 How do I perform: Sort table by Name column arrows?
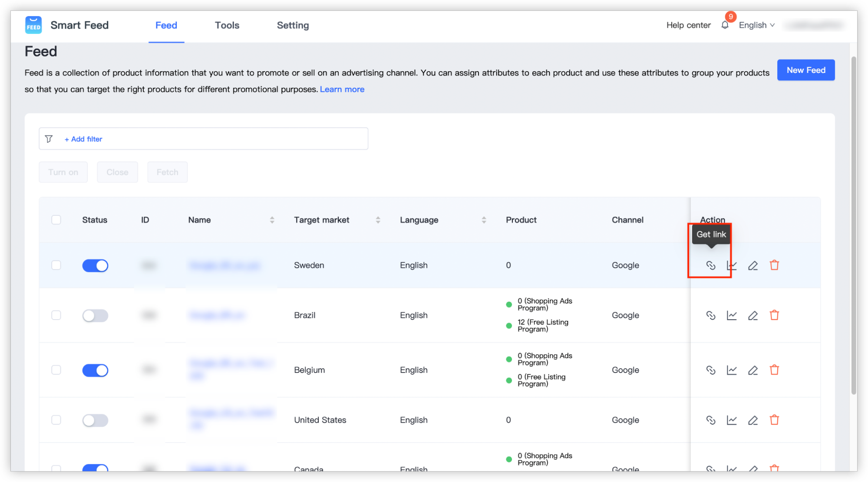272,220
